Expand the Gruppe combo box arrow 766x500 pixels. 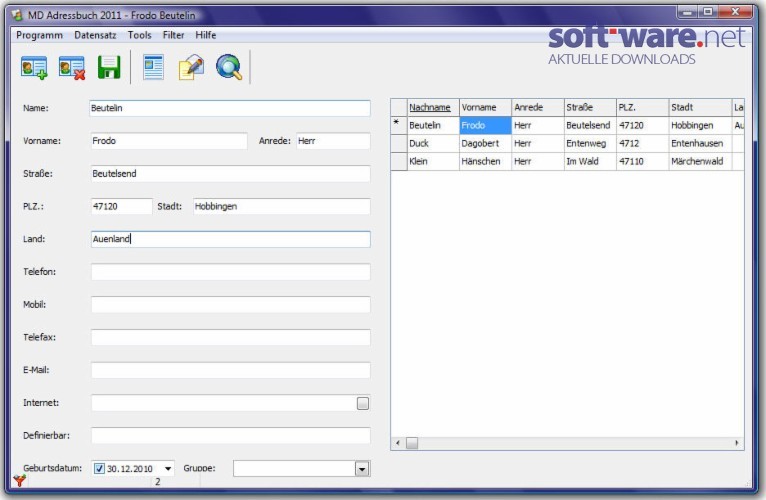click(362, 469)
